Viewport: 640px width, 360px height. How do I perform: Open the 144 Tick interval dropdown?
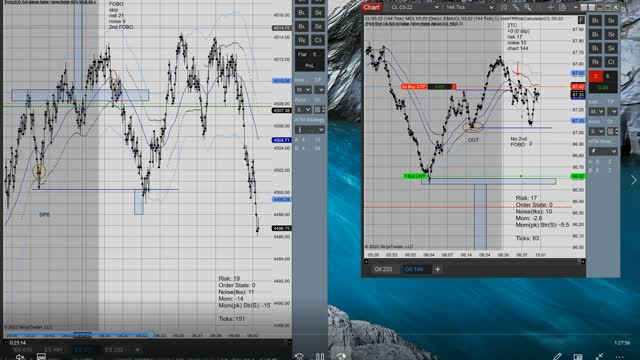(x=469, y=7)
